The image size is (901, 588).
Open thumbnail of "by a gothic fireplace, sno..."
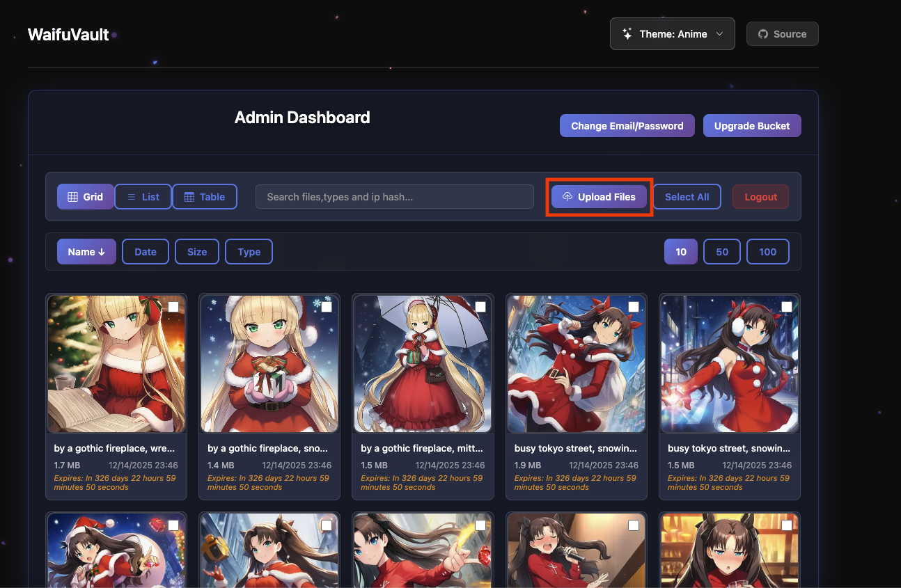pos(269,364)
